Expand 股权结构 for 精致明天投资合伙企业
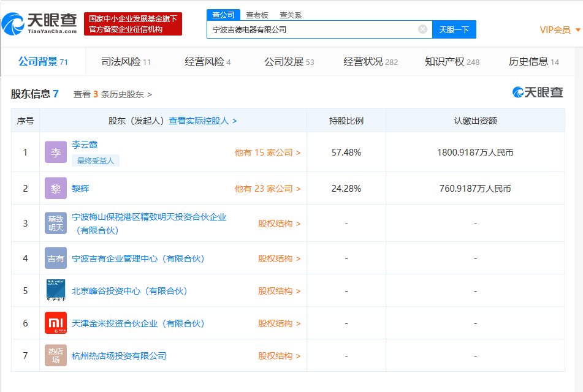 (280, 224)
